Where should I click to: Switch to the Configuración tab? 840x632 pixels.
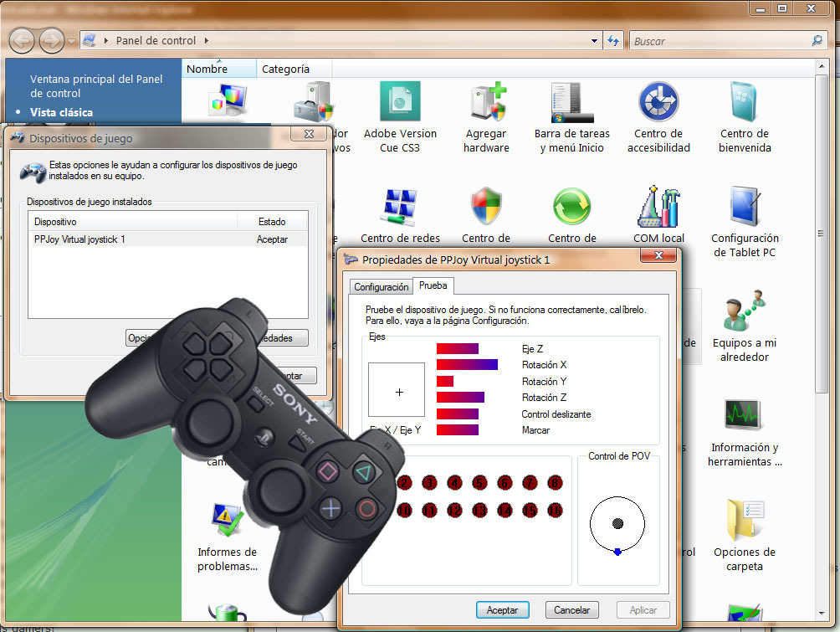point(382,286)
